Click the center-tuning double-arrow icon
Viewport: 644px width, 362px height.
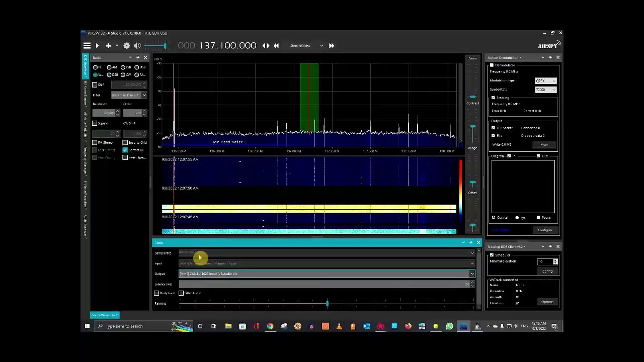266,46
